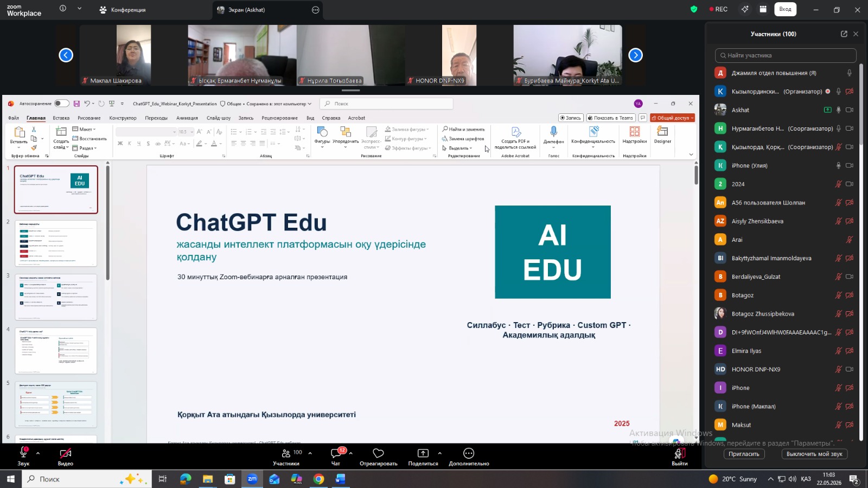The height and width of the screenshot is (488, 868).
Task: Click the start-from-beginning slideshow icon in title bar
Action: (x=112, y=104)
